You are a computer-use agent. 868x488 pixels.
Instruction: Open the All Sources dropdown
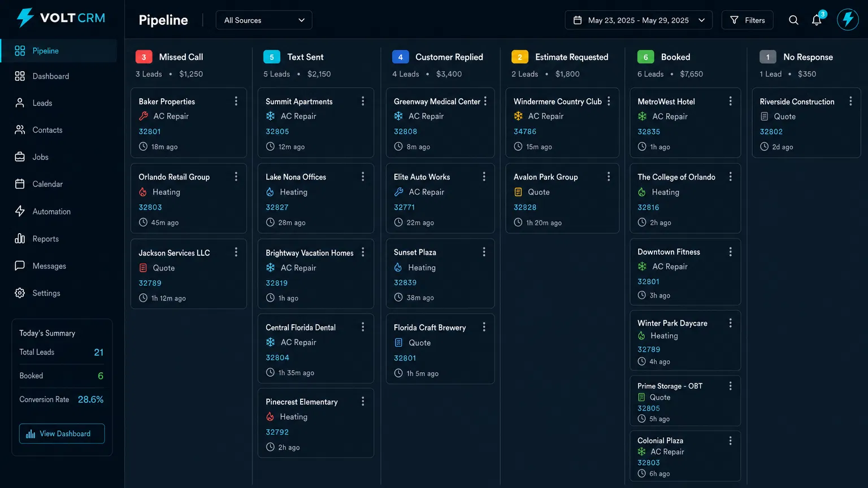pos(263,20)
